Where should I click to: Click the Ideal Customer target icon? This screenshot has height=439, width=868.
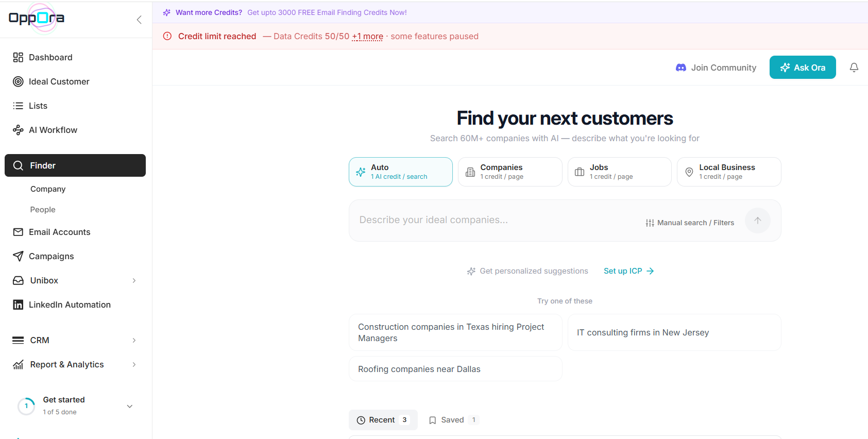tap(18, 81)
